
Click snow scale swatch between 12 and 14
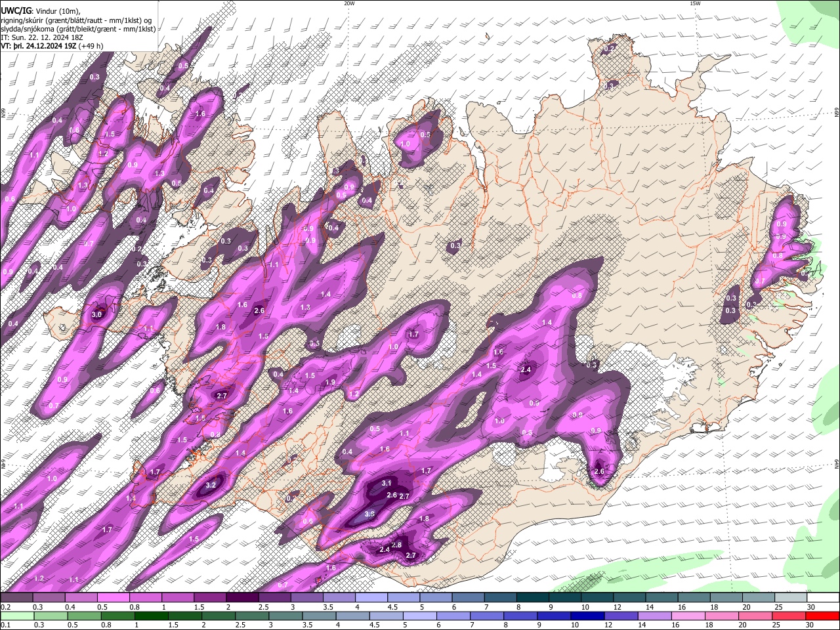(629, 598)
